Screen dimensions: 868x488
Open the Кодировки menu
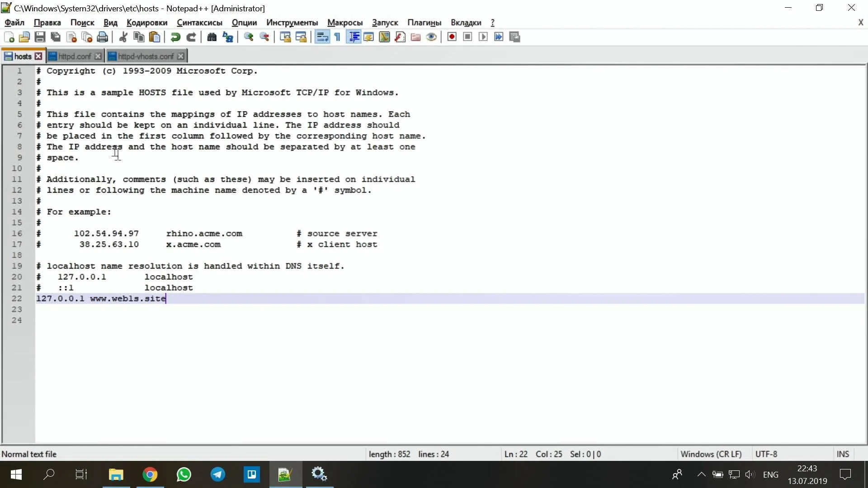tap(147, 23)
